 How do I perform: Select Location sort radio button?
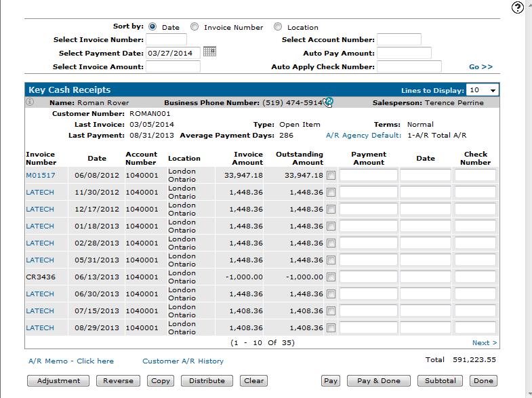(x=278, y=27)
